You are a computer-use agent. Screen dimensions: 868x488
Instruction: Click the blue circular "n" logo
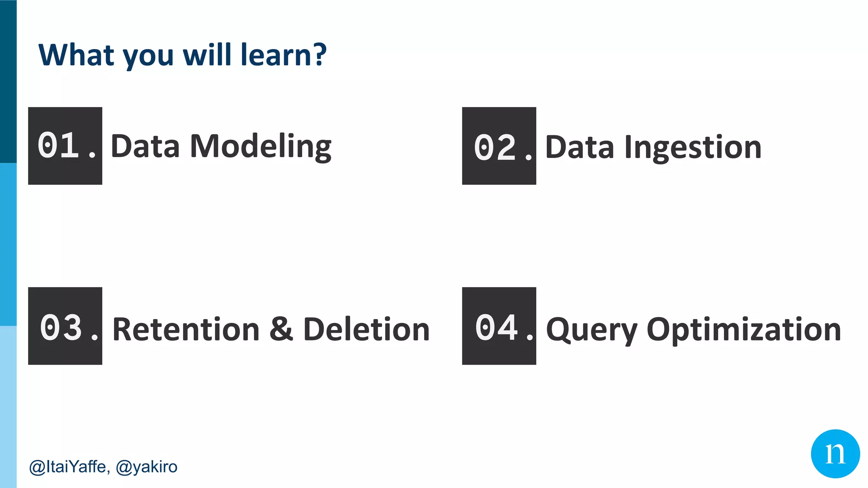click(x=835, y=454)
